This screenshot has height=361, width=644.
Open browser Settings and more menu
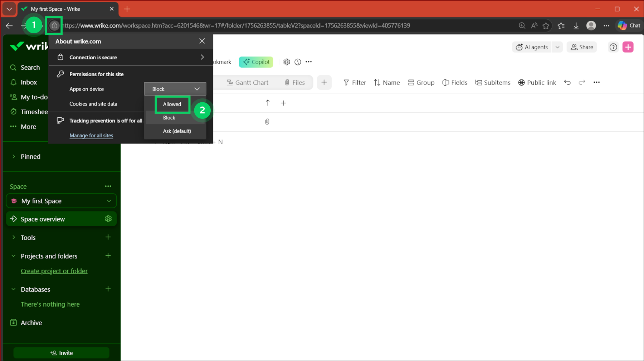click(606, 25)
